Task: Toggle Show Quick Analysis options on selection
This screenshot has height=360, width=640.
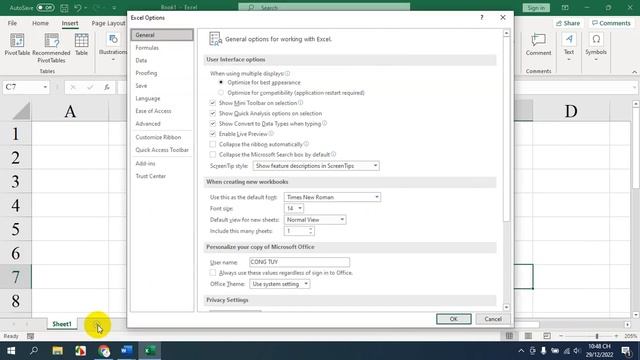Action: (x=213, y=113)
